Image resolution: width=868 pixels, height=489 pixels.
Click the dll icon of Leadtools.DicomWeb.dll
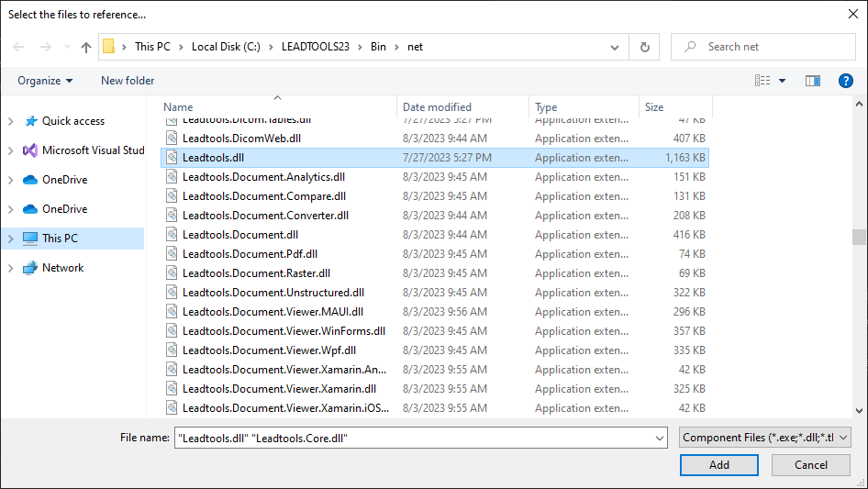coord(172,139)
